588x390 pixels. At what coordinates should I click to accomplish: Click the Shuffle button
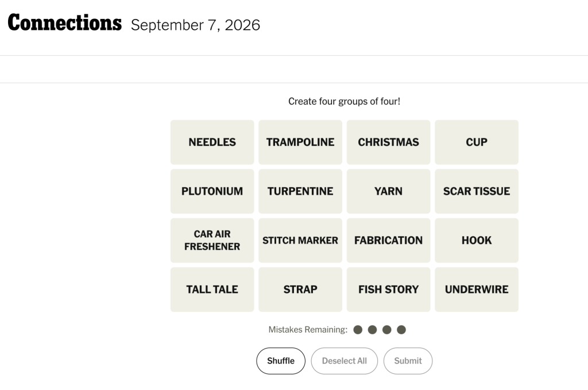coord(281,361)
